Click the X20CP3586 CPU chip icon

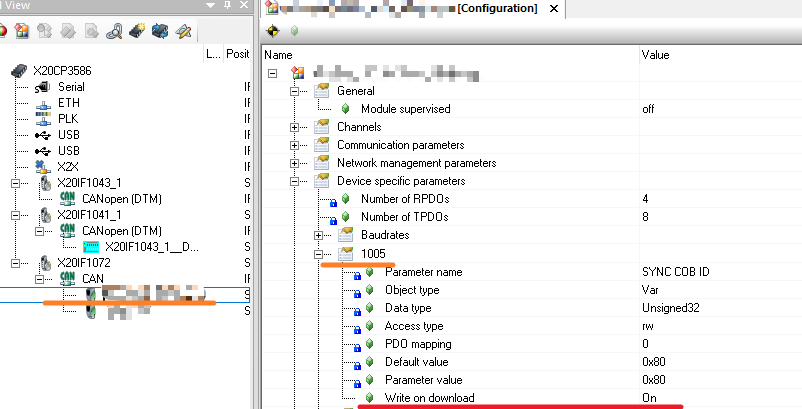(x=19, y=71)
